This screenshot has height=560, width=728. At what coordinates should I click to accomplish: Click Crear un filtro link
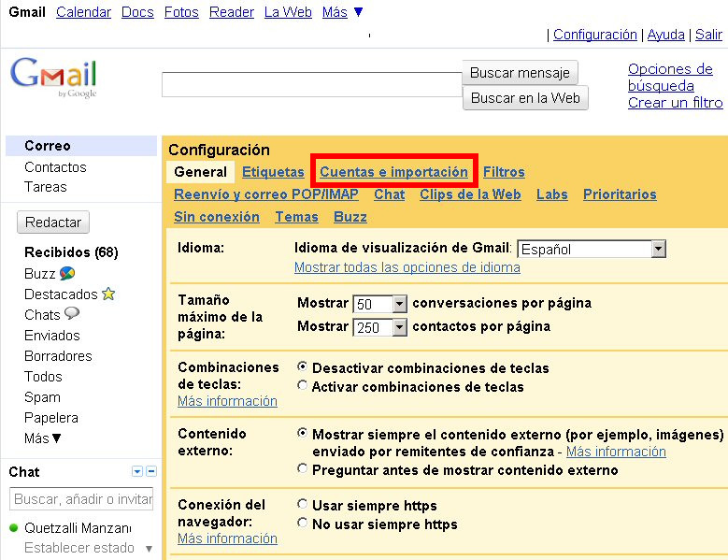(675, 102)
